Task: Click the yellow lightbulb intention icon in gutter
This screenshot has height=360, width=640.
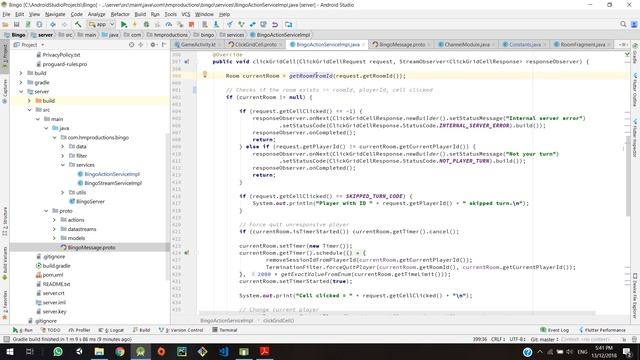Action: pyautogui.click(x=205, y=74)
